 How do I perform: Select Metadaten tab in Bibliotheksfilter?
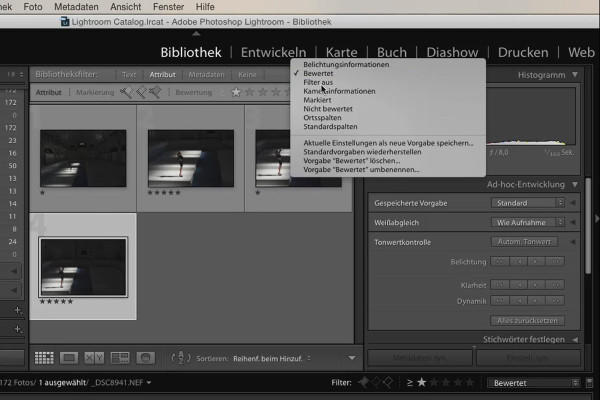[x=206, y=75]
